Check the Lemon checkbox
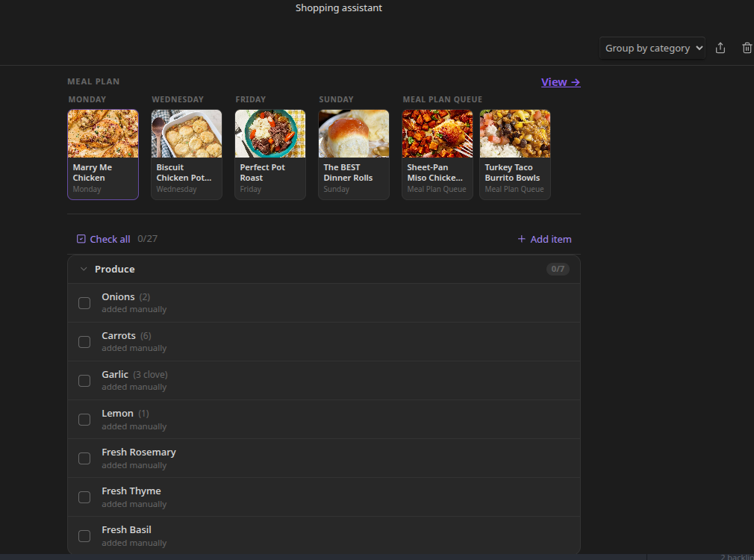 coord(84,420)
